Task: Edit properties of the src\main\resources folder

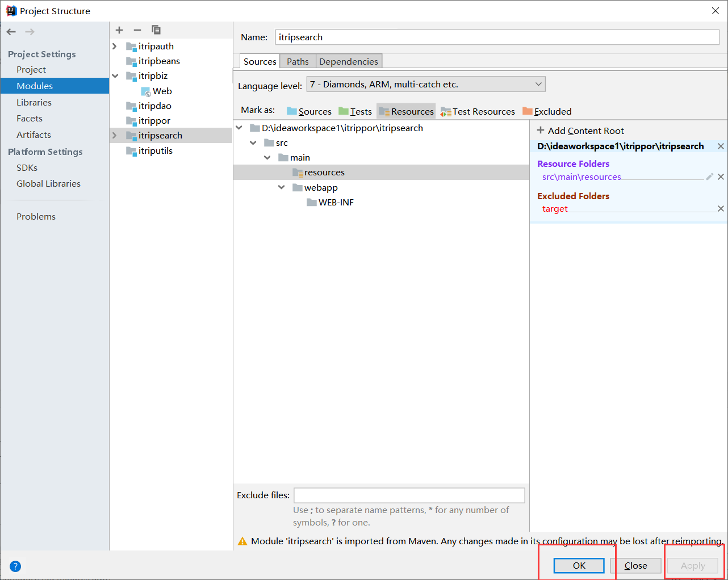Action: tap(709, 177)
